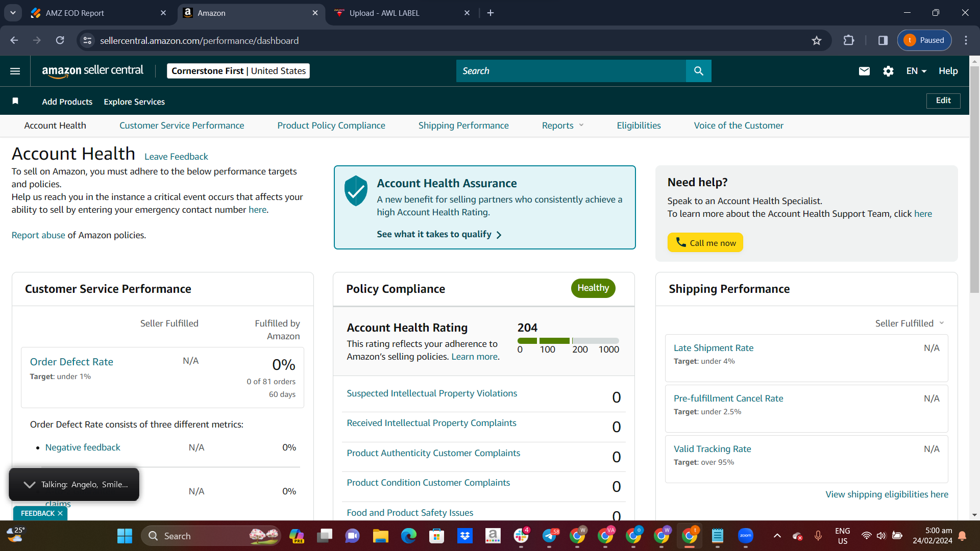Open the Amazon app on the taskbar
Image resolution: width=980 pixels, height=551 pixels.
493,536
